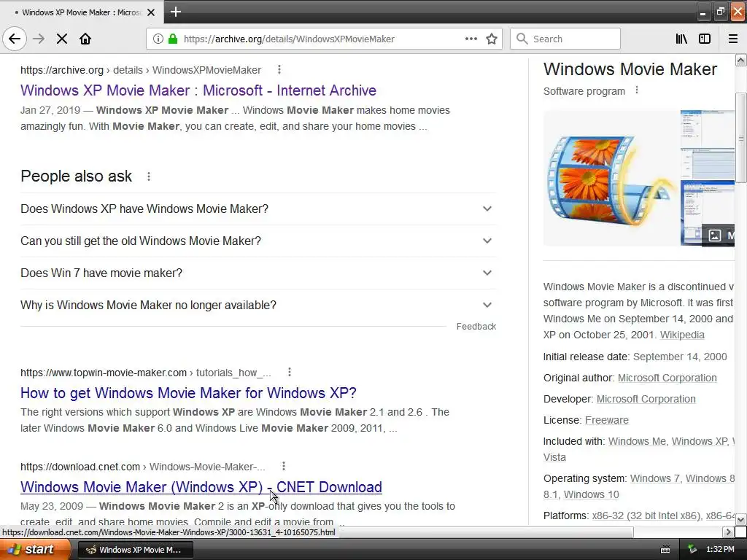Image resolution: width=747 pixels, height=560 pixels.
Task: Click the green secure padlock icon
Action: [x=173, y=39]
